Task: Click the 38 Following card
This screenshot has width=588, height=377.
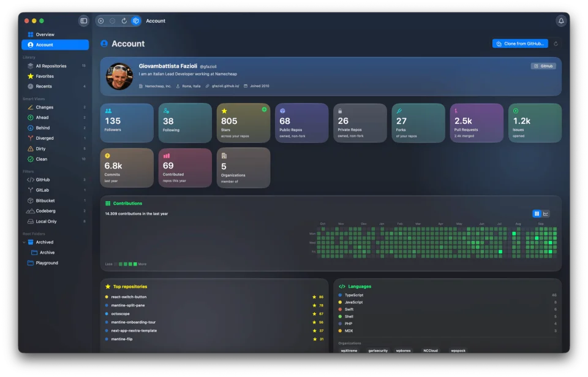Action: coord(185,123)
